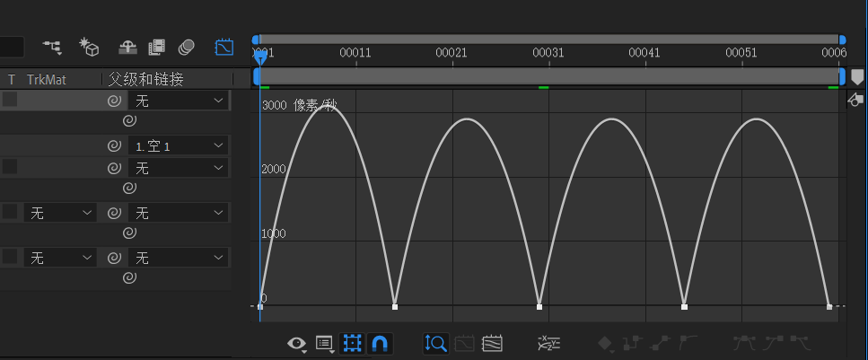
Task: Open the eye icon property display menu
Action: [297, 343]
